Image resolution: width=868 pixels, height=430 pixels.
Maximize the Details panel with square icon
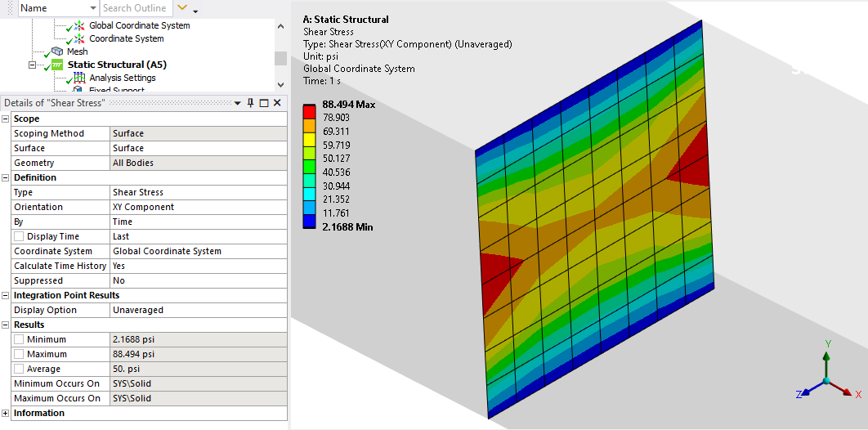263,103
